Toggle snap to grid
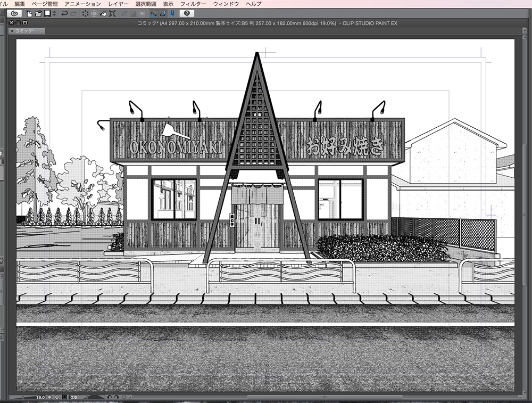The width and height of the screenshot is (532, 403). (x=172, y=14)
